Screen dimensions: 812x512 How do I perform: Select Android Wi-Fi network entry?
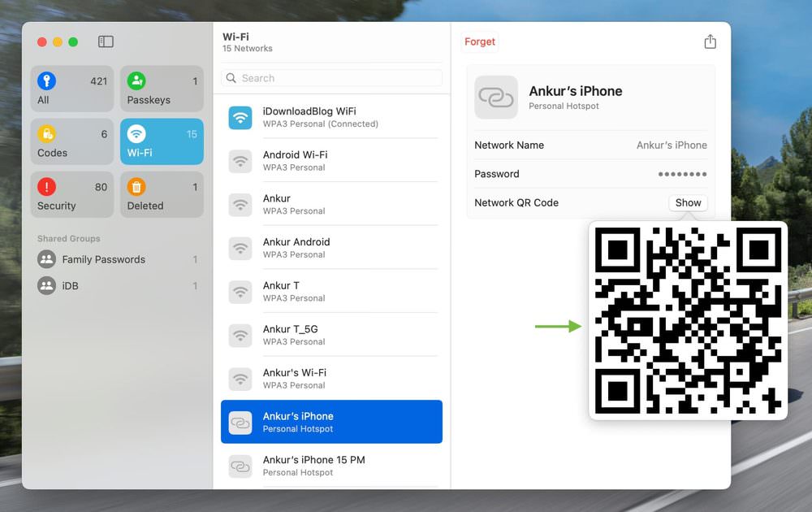coord(331,161)
